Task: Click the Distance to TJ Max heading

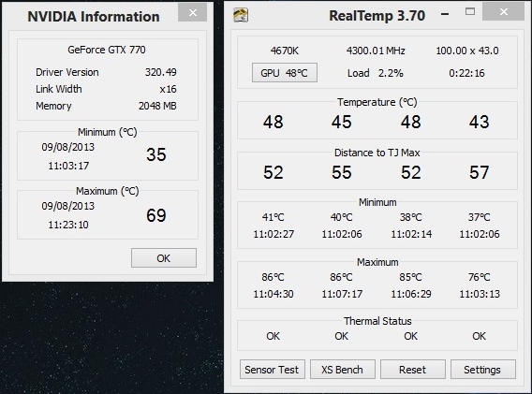Action: [377, 153]
